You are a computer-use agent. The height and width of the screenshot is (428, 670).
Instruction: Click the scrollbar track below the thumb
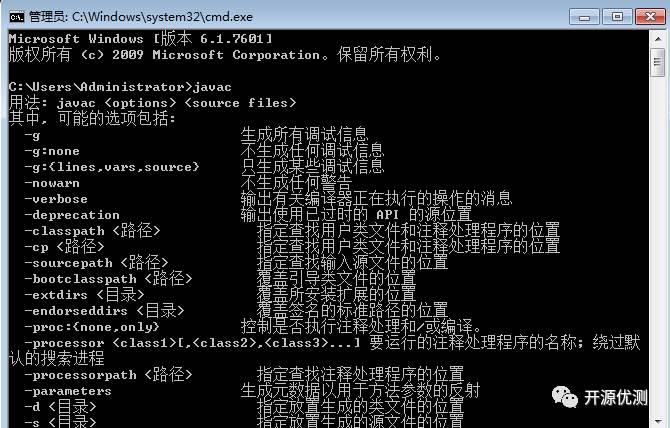click(x=658, y=243)
